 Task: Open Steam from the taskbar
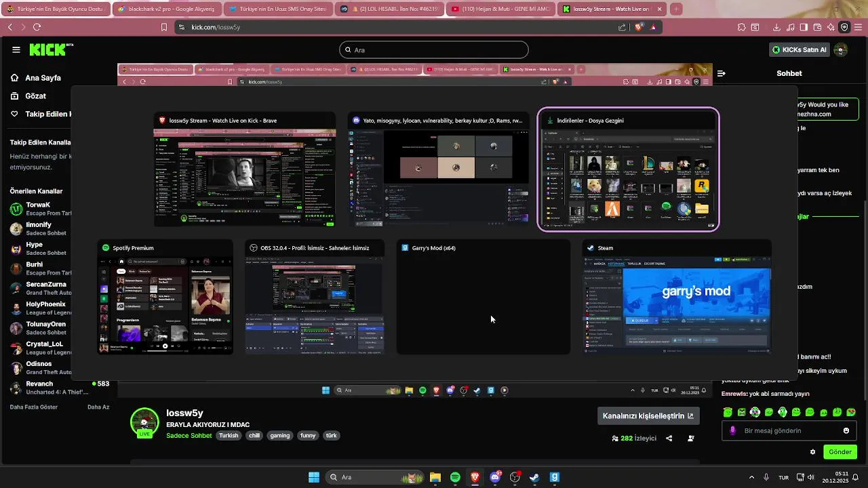(534, 477)
